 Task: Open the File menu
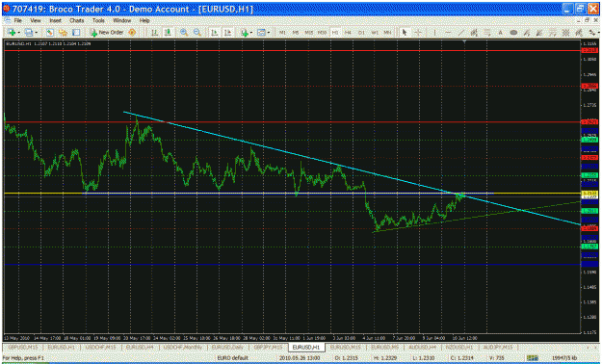[x=17, y=20]
